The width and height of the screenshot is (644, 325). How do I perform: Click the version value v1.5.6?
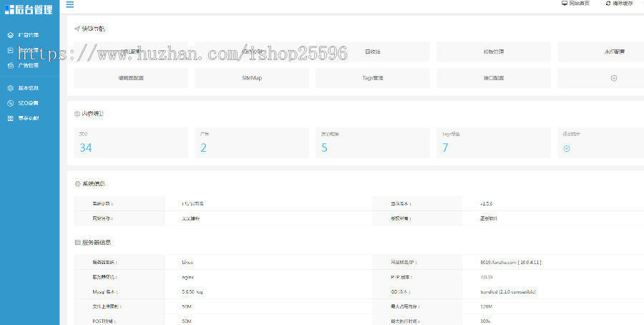click(487, 204)
